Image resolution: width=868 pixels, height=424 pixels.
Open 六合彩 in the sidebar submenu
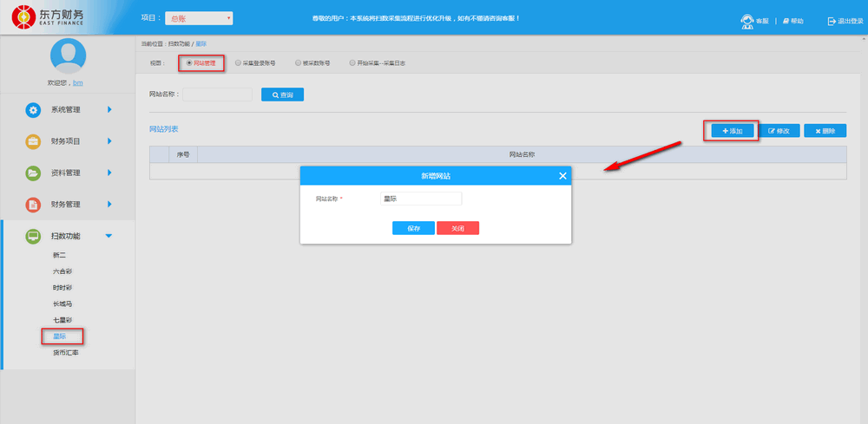(62, 271)
